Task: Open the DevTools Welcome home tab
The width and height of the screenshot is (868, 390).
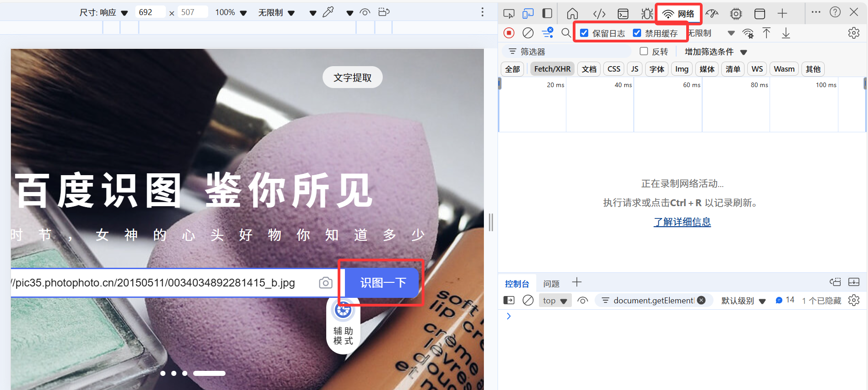Action: (572, 14)
